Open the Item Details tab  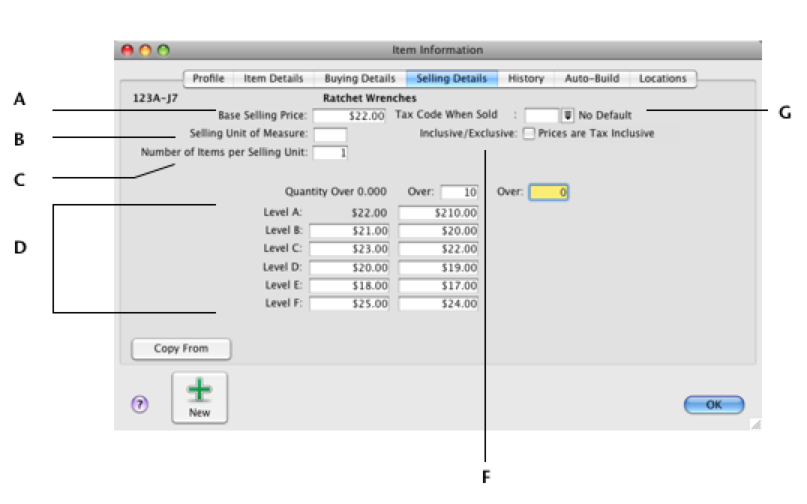(x=272, y=78)
